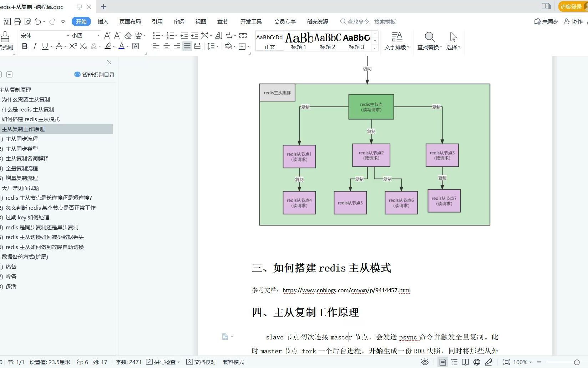Click the 协作 collaborate button
Viewport: 588px width, 368px height.
573,21
